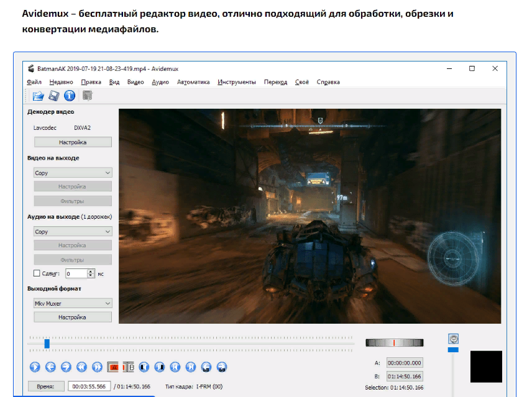
Task: Click the Save Video floppy icon
Action: click(x=54, y=96)
